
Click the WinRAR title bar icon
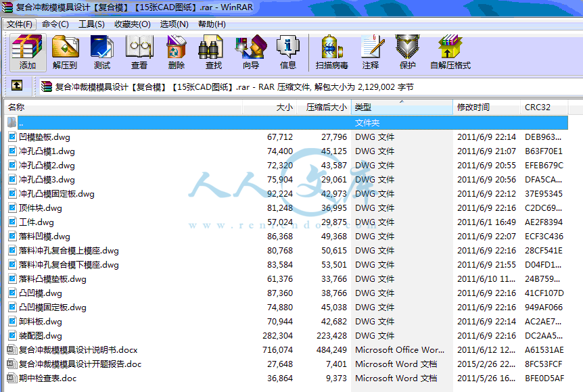[x=7, y=7]
